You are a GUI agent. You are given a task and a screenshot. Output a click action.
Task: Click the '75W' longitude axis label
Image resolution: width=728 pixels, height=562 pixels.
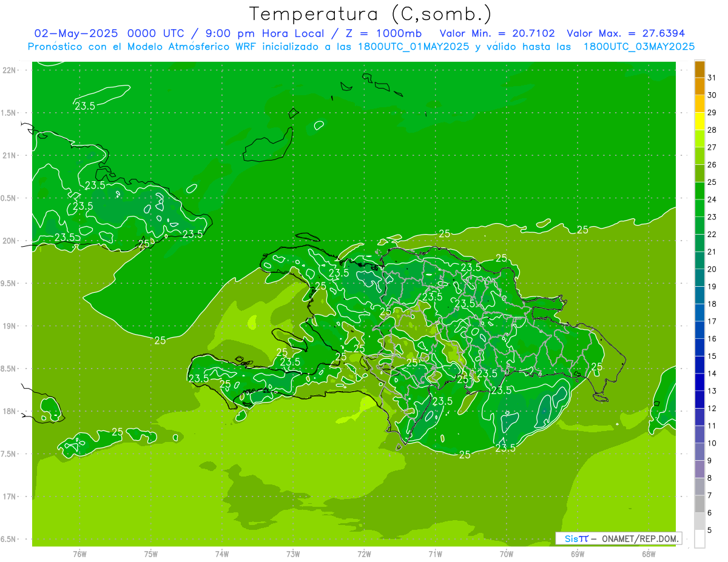151,554
